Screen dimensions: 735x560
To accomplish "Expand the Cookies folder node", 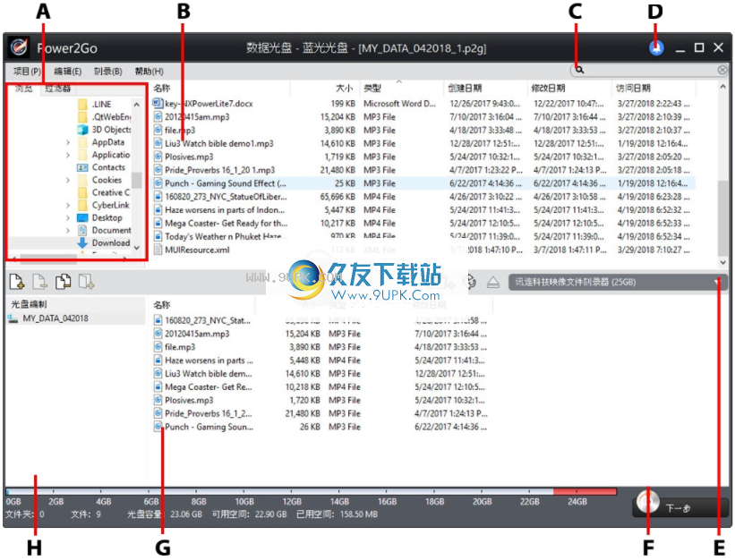I will pyautogui.click(x=68, y=180).
